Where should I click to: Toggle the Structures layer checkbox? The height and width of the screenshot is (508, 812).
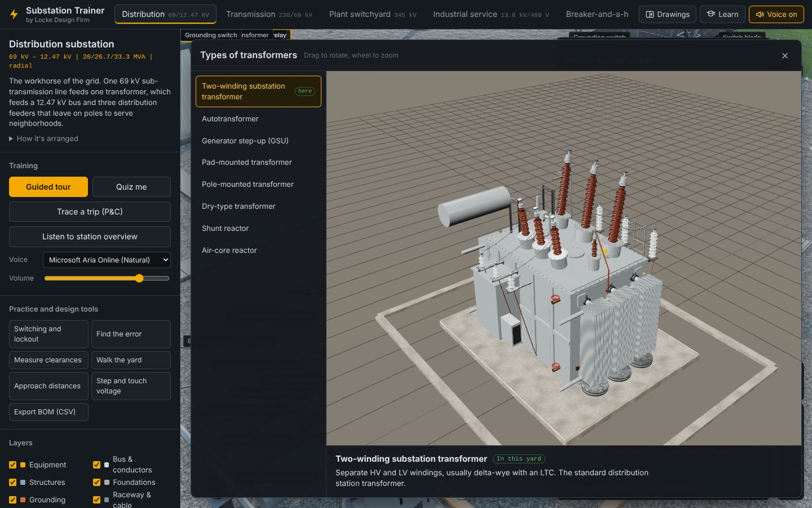12,483
